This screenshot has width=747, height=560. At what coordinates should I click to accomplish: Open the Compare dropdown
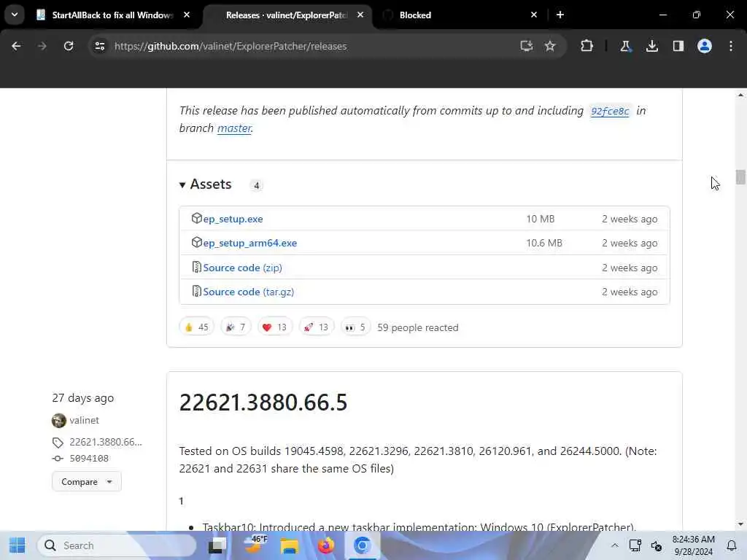click(x=87, y=481)
